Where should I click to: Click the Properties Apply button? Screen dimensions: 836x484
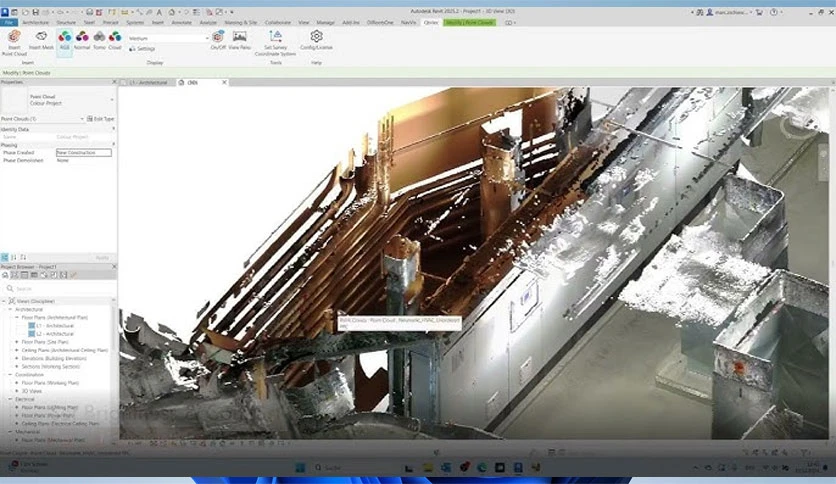click(102, 257)
